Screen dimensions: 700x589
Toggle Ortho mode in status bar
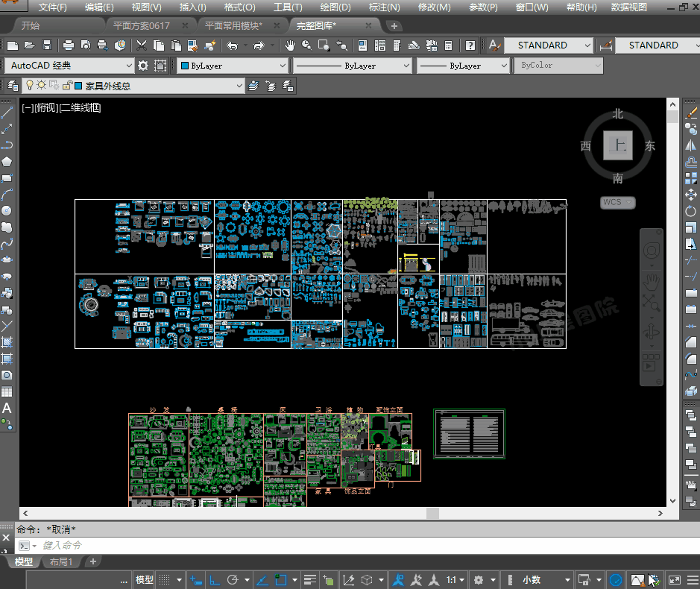click(213, 580)
